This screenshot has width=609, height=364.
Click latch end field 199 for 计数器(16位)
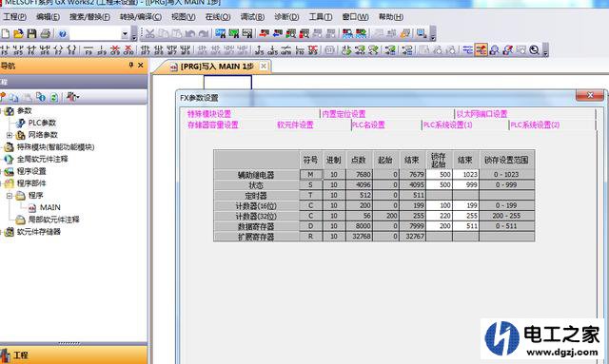pyautogui.click(x=465, y=205)
